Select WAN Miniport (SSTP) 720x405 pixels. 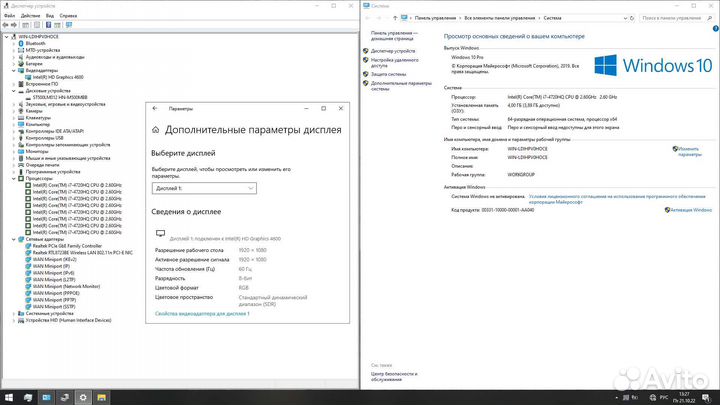click(x=54, y=307)
